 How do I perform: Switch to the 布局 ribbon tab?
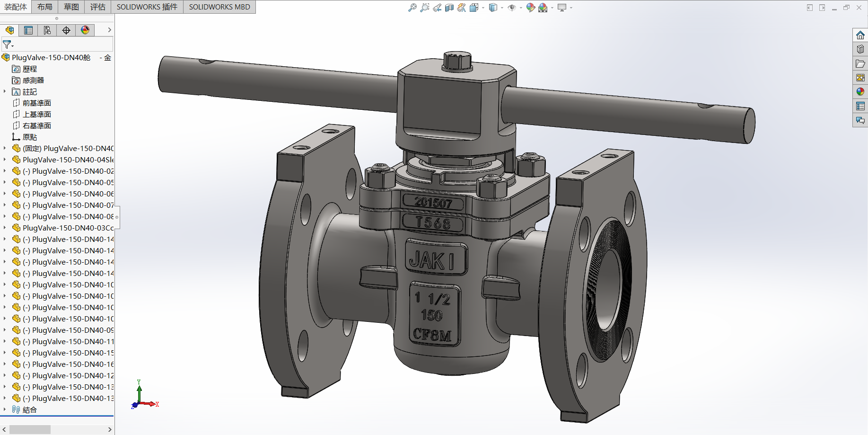(45, 7)
